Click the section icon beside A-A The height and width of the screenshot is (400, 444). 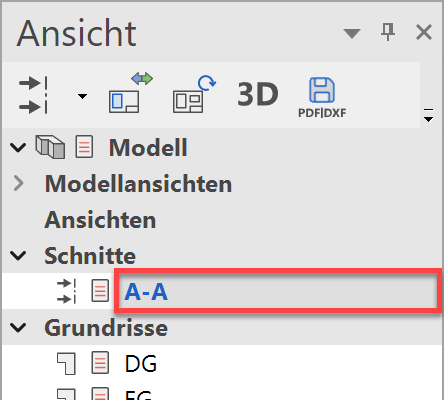(x=66, y=291)
